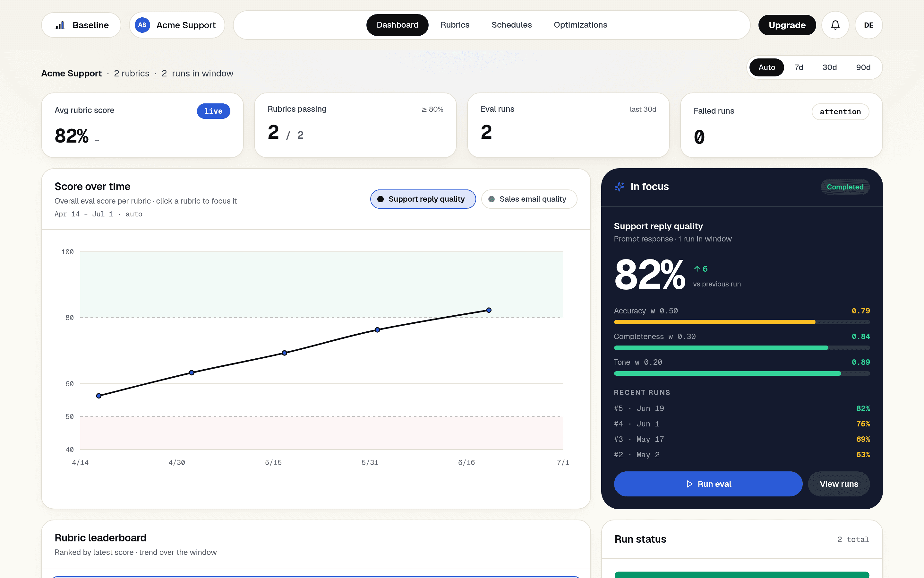Click the In focus sparkle icon
Viewport: 924px width, 578px height.
point(619,187)
